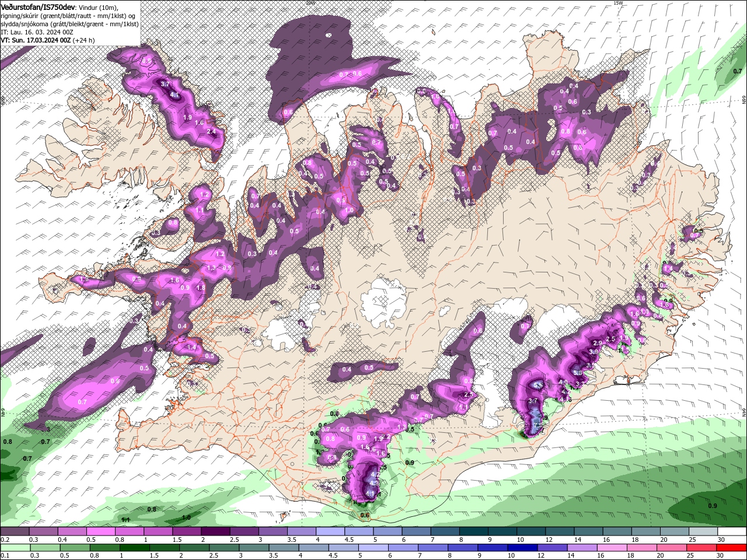This screenshot has height=560, width=747.
Task: Click the Veðurstofan/IS750dev title text
Action: 38,6
